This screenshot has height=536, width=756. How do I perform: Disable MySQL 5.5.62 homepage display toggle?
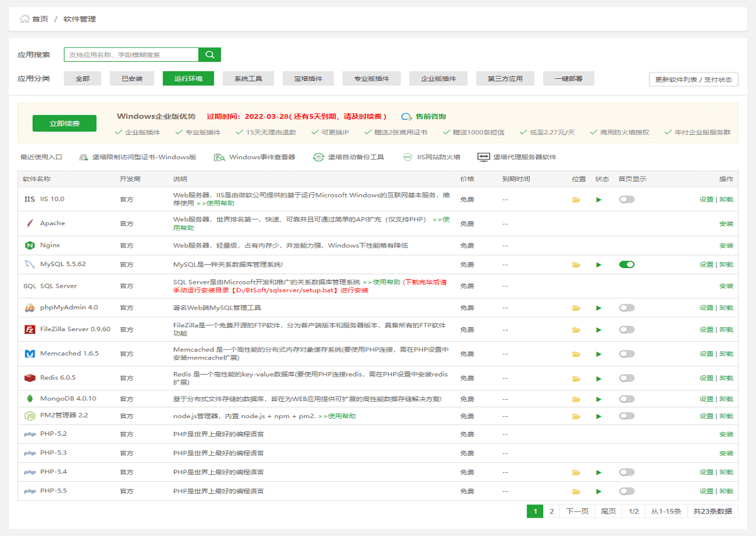click(x=626, y=265)
